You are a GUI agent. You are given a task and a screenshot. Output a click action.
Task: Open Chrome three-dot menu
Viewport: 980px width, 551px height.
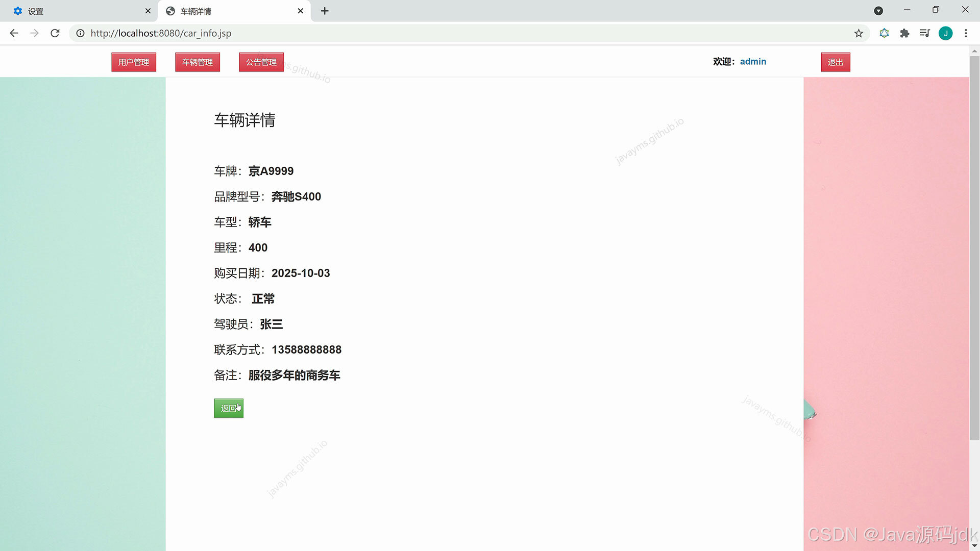click(966, 33)
